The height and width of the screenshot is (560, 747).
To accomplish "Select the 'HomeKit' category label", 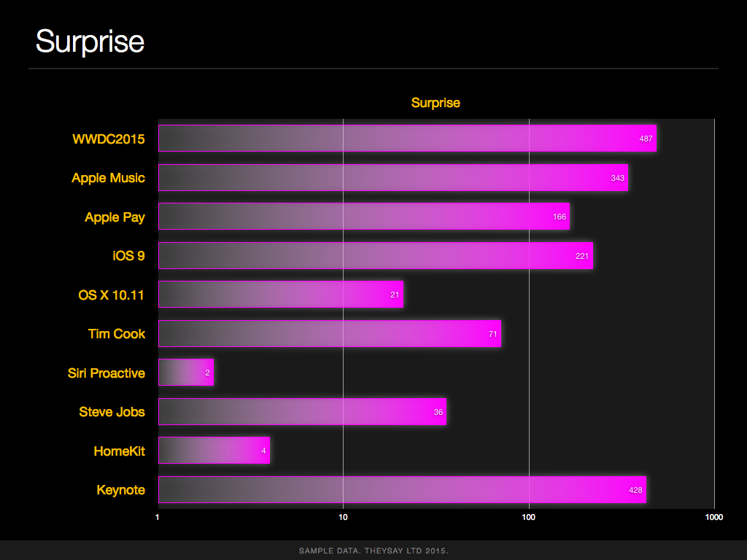I will coord(119,451).
